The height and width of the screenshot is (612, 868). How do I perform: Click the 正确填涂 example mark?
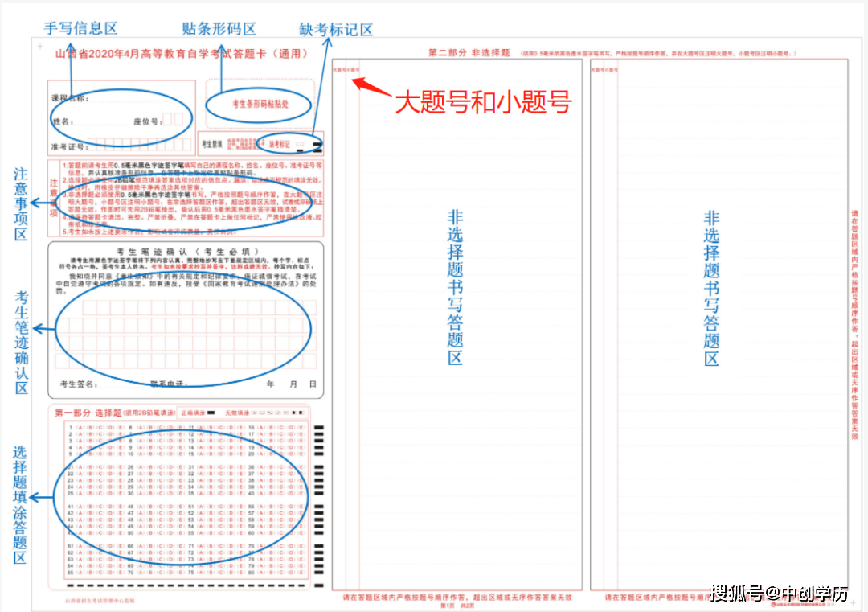pyautogui.click(x=211, y=413)
